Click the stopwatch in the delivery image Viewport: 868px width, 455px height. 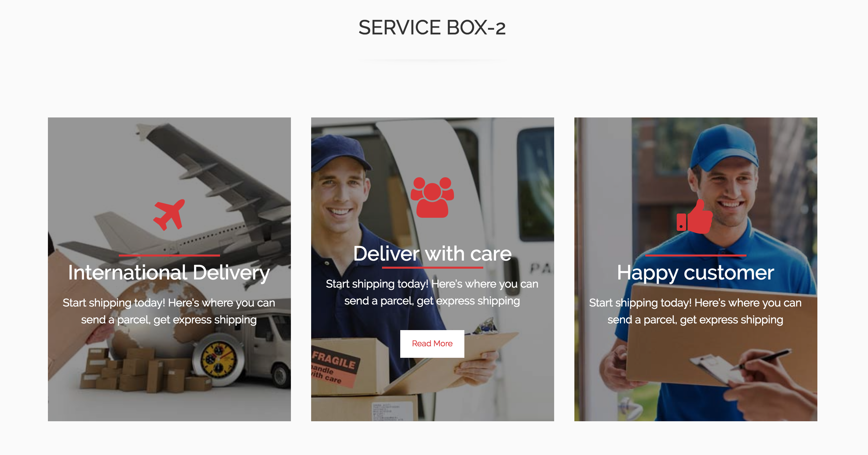coord(219,361)
